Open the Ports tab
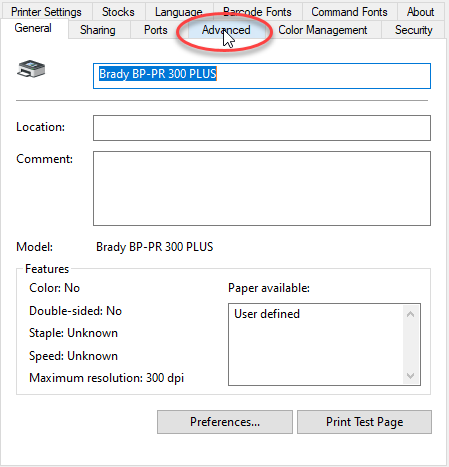449x467 pixels. (155, 30)
